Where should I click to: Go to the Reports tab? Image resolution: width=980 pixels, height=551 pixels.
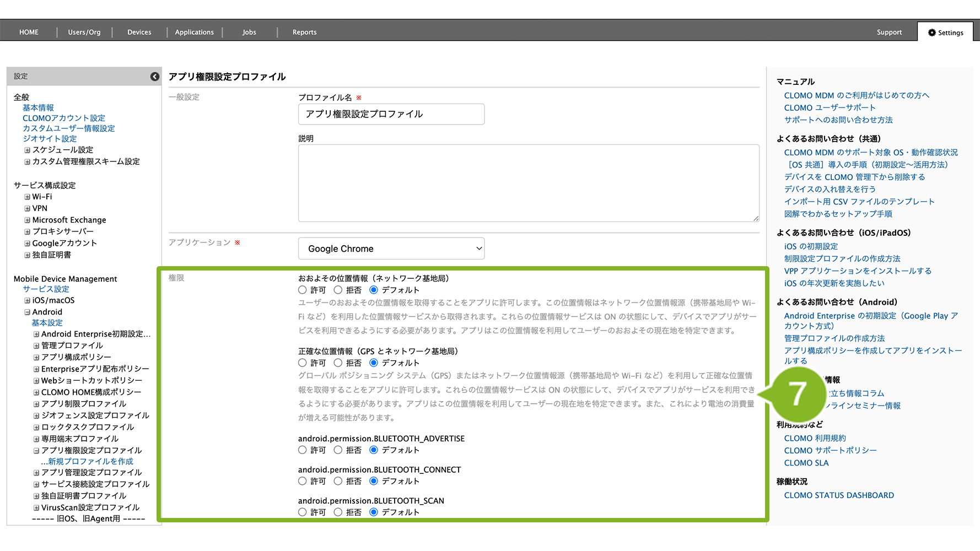click(x=304, y=32)
